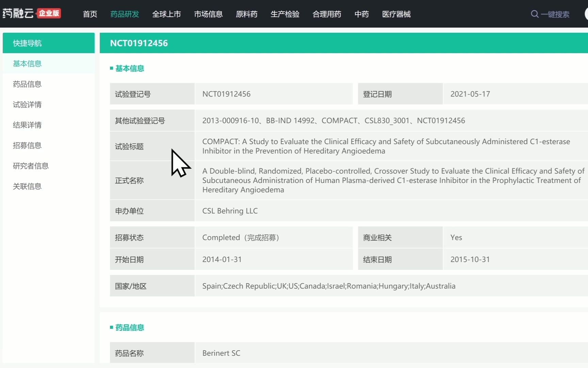Click the 国家/地区 countries list
Screen dimensions: 588x368
click(329, 286)
